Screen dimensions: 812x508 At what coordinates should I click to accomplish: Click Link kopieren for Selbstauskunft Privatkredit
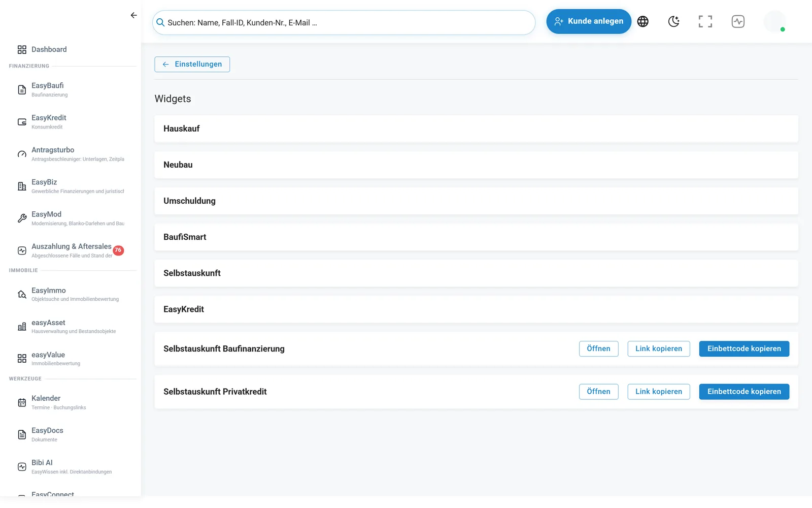[659, 392]
